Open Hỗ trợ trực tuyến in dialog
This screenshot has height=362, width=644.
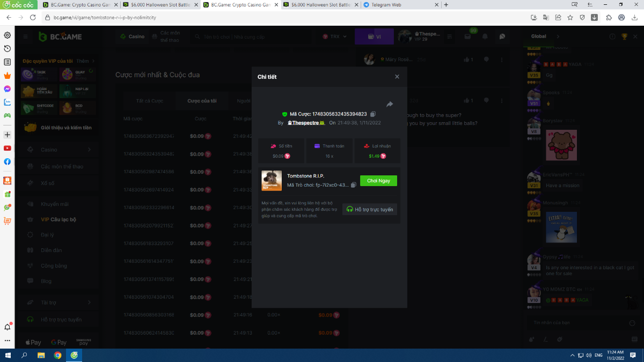(x=370, y=209)
